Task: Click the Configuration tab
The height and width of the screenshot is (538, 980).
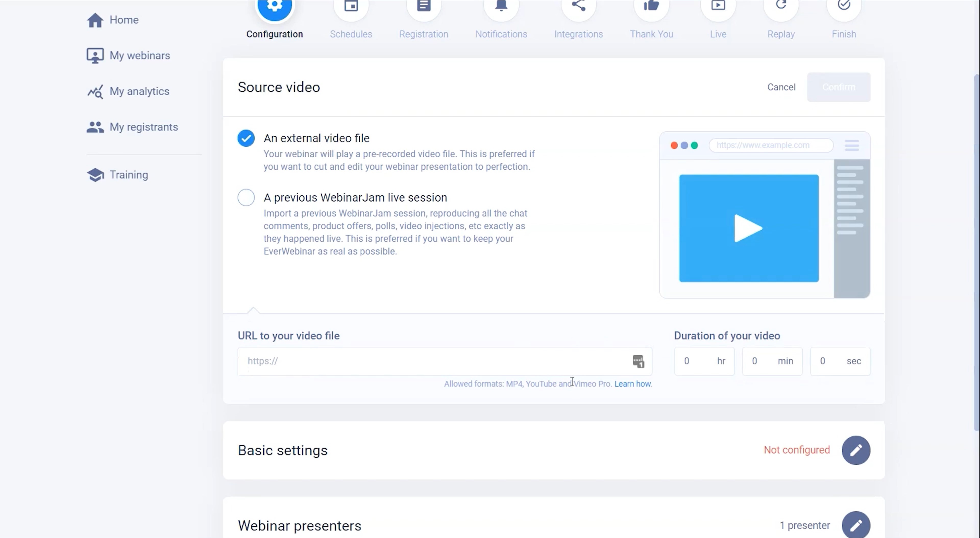Action: click(x=274, y=20)
